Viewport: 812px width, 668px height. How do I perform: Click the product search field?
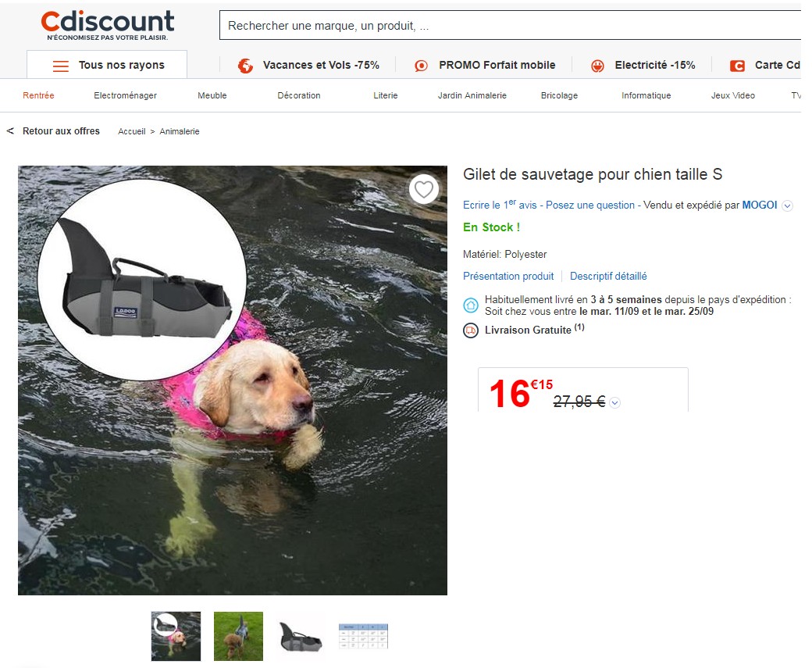tap(507, 26)
